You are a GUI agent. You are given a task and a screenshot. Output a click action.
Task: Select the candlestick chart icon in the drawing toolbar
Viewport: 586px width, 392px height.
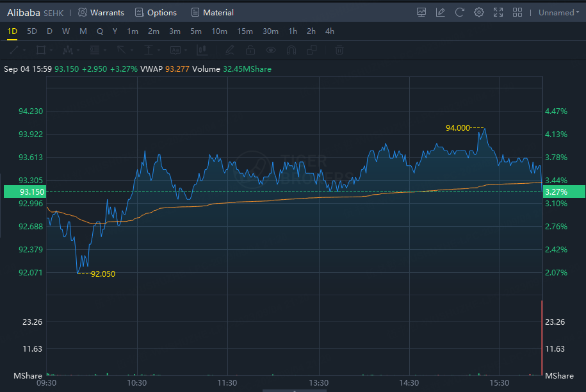pyautogui.click(x=202, y=50)
